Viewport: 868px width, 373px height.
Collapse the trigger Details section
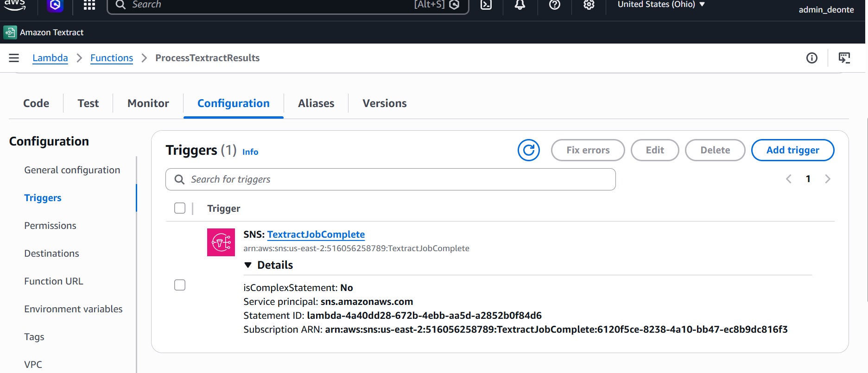[269, 265]
